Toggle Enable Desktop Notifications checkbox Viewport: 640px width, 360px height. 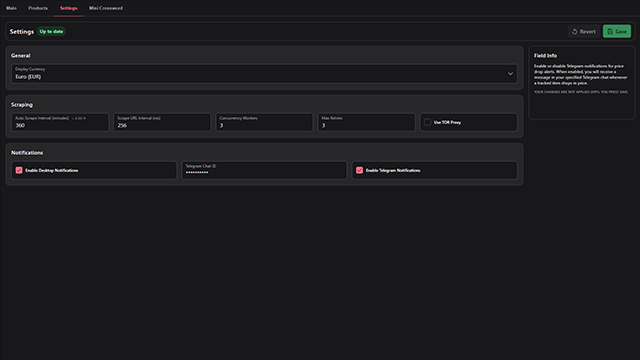pos(19,170)
